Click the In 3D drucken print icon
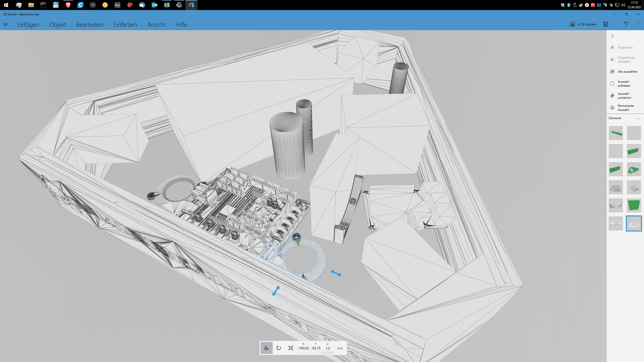644x362 pixels. 572,24
